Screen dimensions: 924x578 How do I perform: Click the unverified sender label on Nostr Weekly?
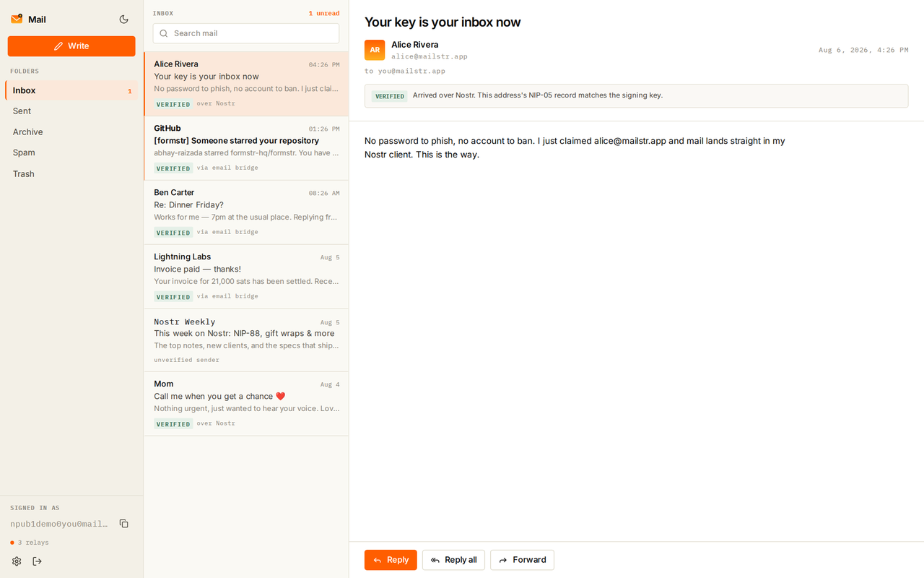pyautogui.click(x=186, y=360)
